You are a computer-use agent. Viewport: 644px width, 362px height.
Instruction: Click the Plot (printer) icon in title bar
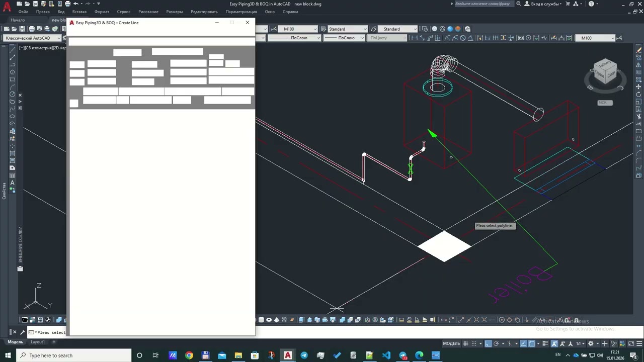(67, 4)
